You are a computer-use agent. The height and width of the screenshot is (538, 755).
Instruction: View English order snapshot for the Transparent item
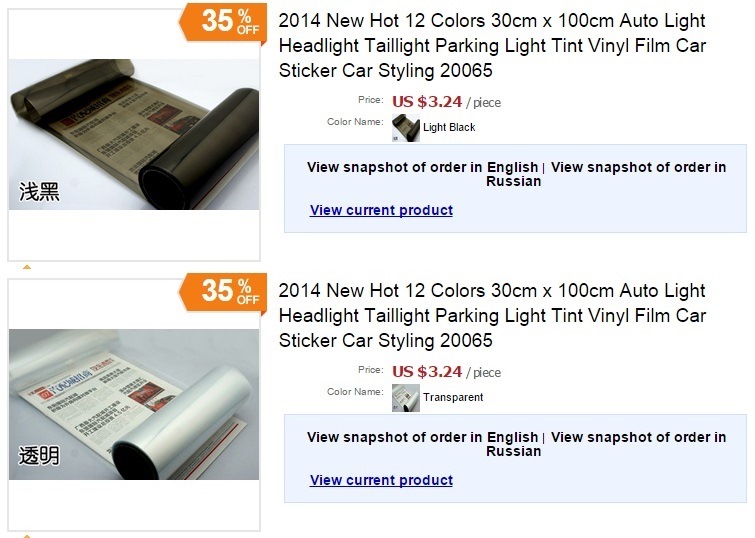tap(422, 437)
